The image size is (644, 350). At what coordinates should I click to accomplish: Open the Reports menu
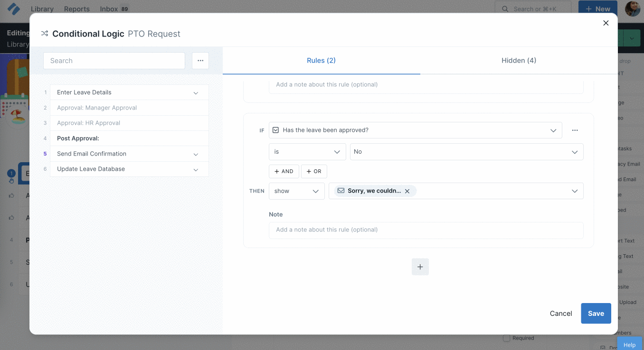[x=76, y=9]
